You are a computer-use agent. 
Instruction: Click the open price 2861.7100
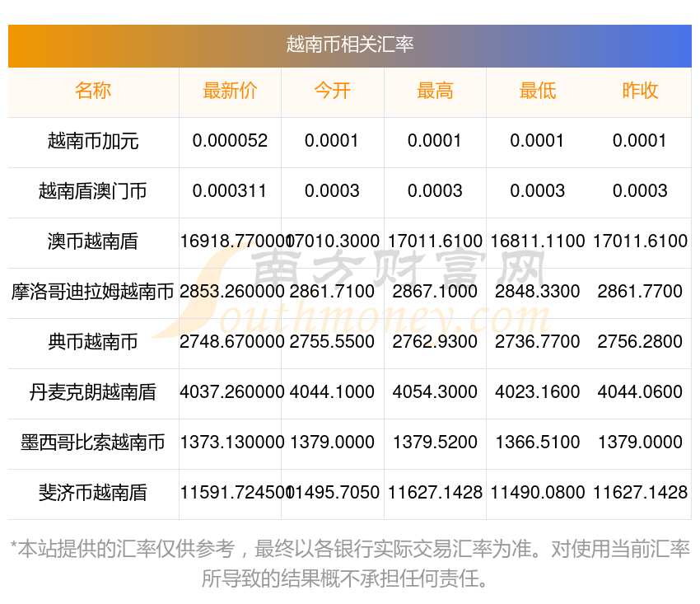tap(332, 292)
